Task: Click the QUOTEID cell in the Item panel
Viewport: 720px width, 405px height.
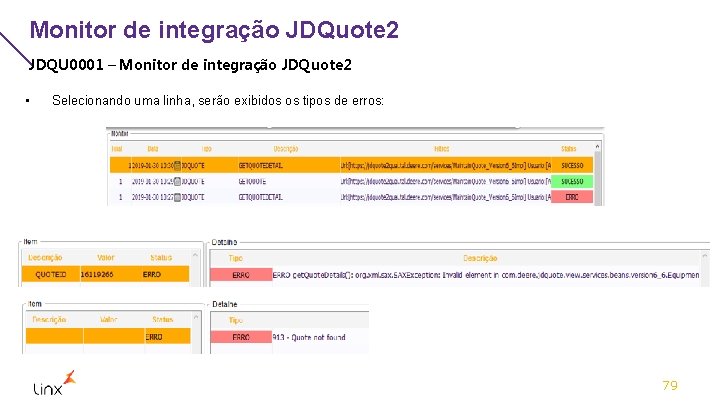Action: point(51,275)
